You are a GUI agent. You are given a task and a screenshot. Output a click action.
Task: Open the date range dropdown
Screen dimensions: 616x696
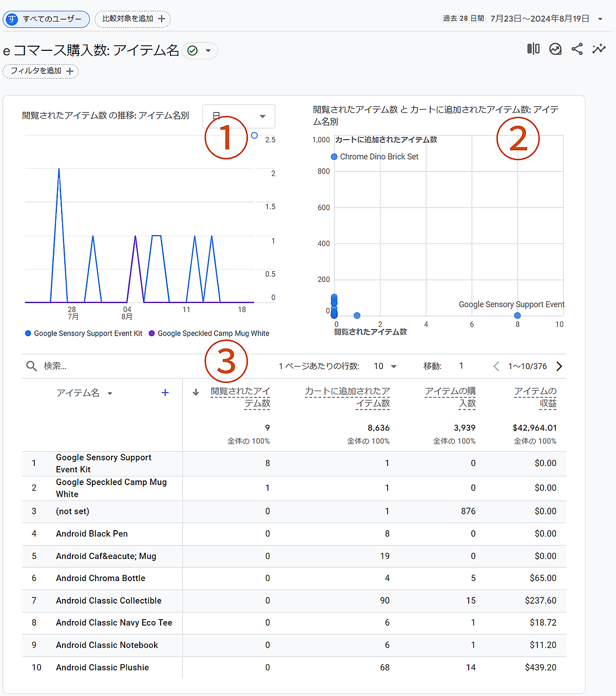(600, 19)
